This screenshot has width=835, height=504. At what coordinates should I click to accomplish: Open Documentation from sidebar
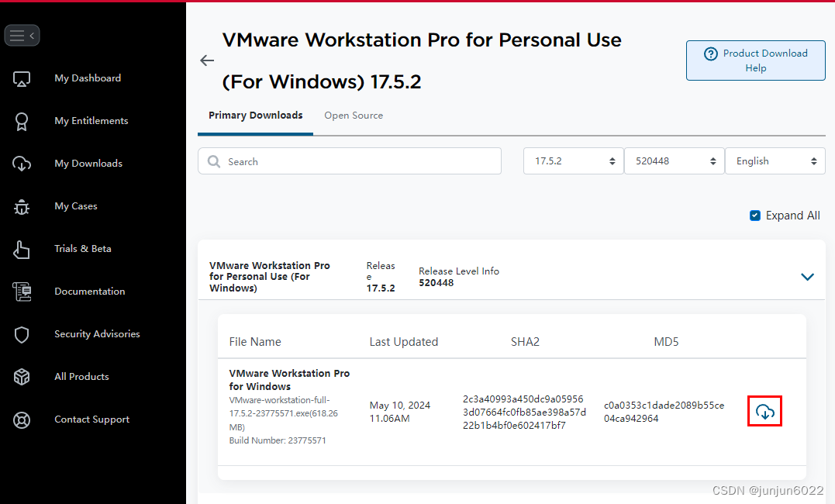[x=89, y=292]
